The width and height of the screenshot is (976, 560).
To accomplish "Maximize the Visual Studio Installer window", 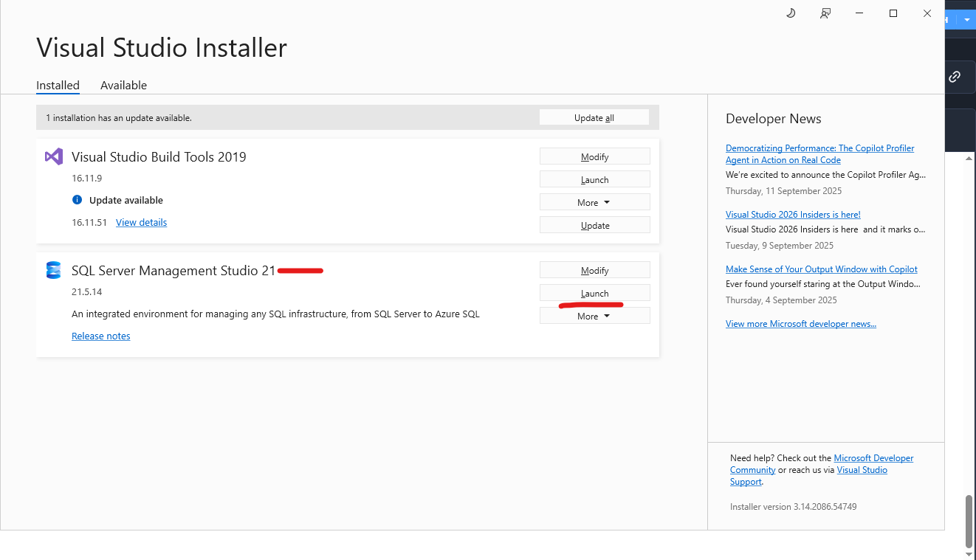I will 893,13.
